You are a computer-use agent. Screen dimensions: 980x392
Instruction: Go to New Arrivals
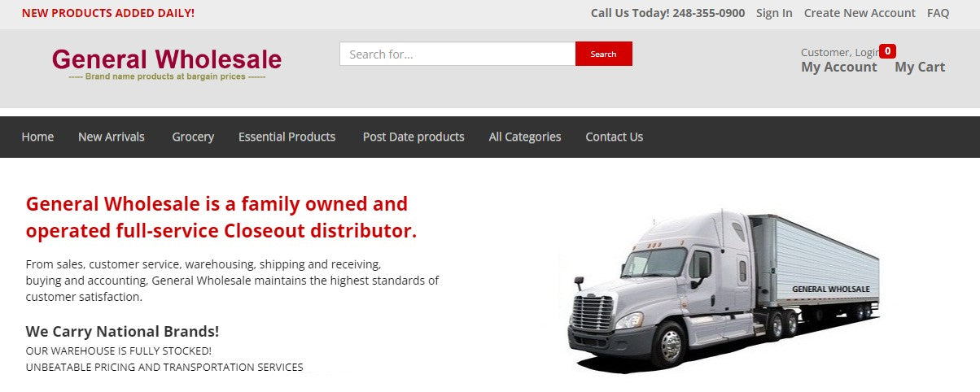[112, 137]
